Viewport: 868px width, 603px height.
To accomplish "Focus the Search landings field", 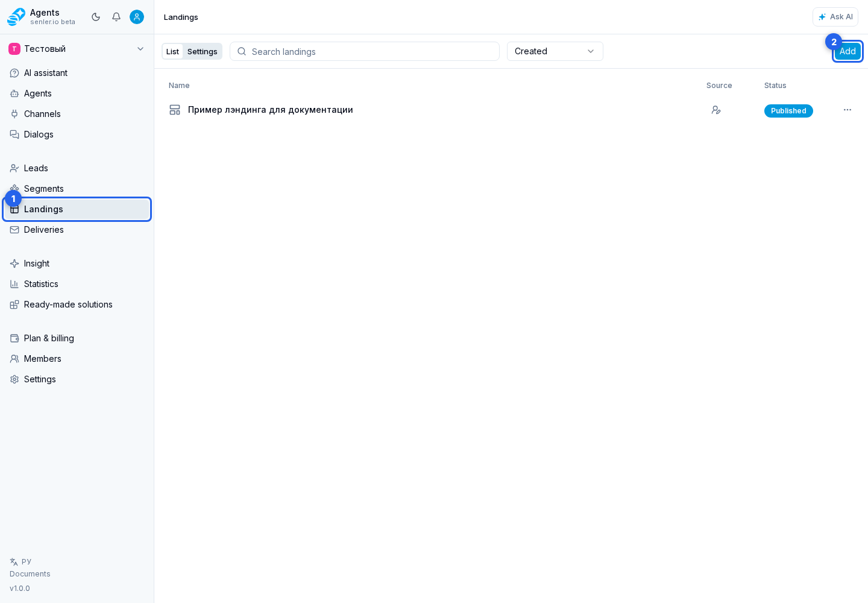I will click(365, 51).
